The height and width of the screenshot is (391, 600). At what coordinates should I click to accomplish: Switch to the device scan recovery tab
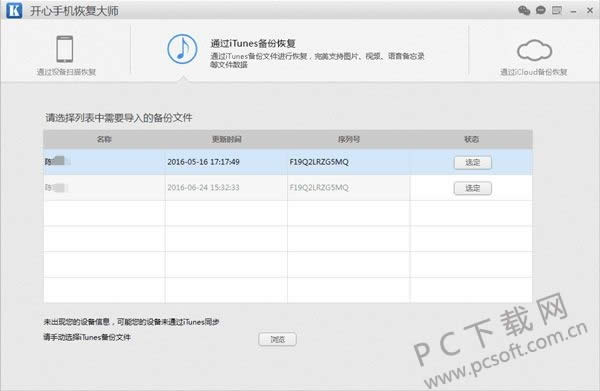[x=66, y=72]
